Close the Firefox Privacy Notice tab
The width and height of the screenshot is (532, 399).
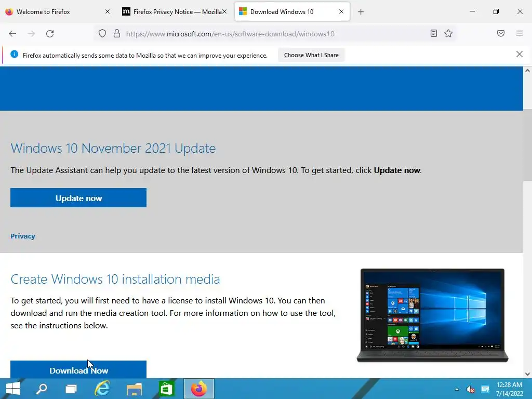point(224,11)
